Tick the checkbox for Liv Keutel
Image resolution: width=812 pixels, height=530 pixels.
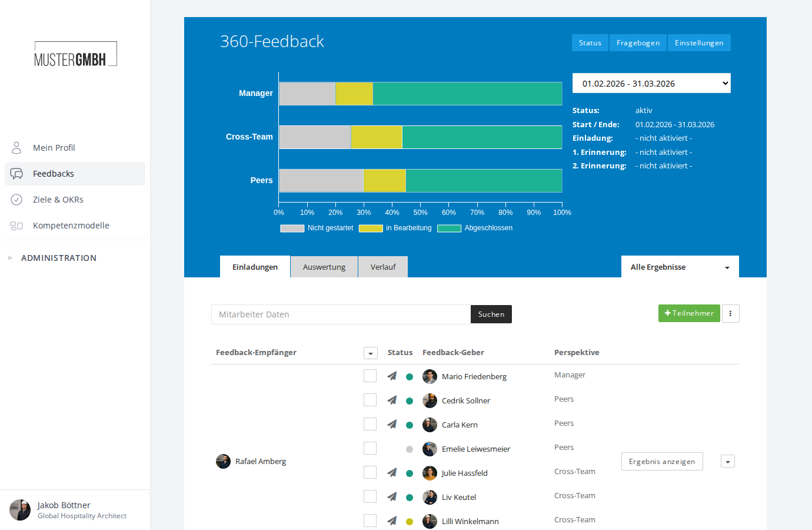coord(370,496)
